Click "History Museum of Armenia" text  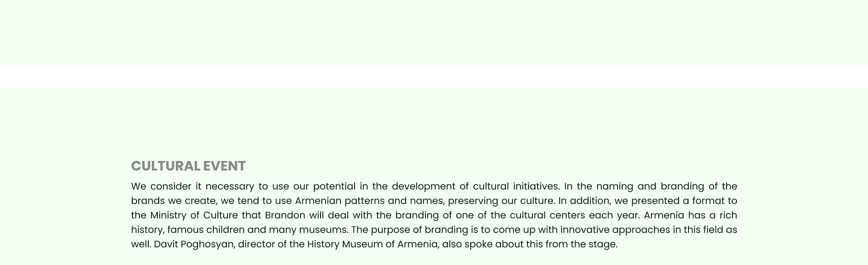(x=373, y=244)
